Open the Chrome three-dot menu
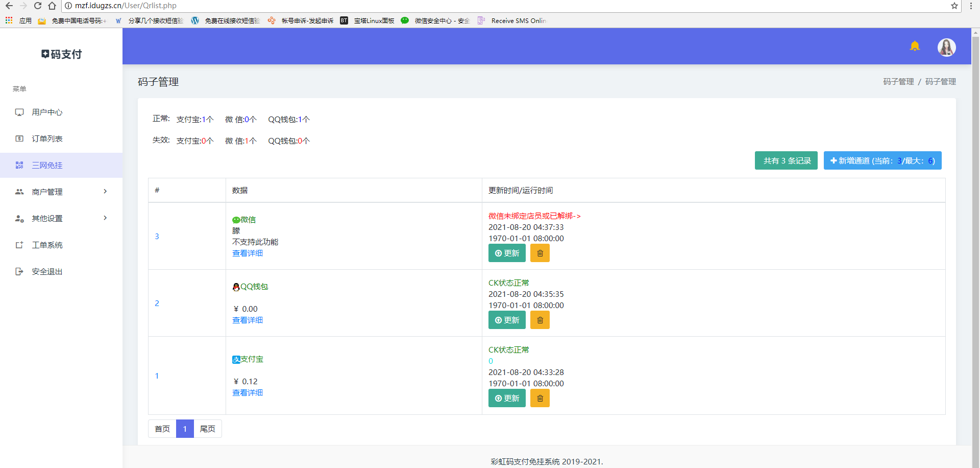 point(971,6)
